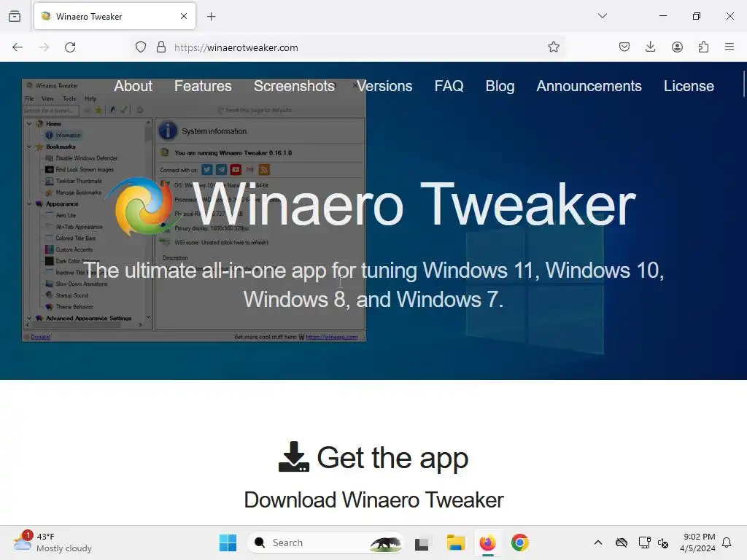The image size is (747, 560).
Task: Go forward one page
Action: point(44,47)
